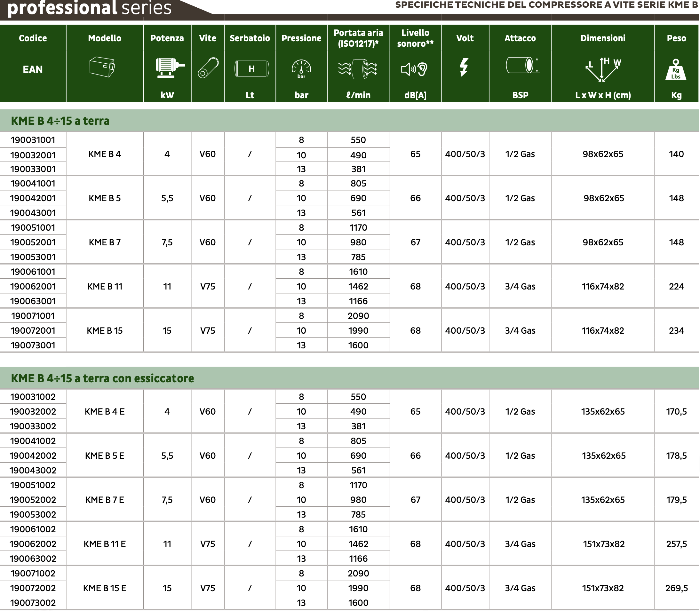The height and width of the screenshot is (611, 700).
Task: Click the weight value 178,5
Action: pyautogui.click(x=676, y=456)
